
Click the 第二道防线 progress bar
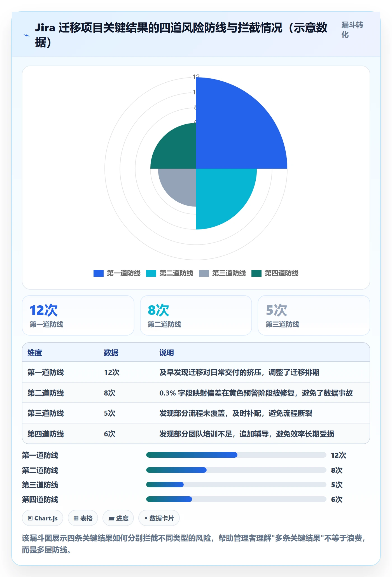click(x=236, y=470)
